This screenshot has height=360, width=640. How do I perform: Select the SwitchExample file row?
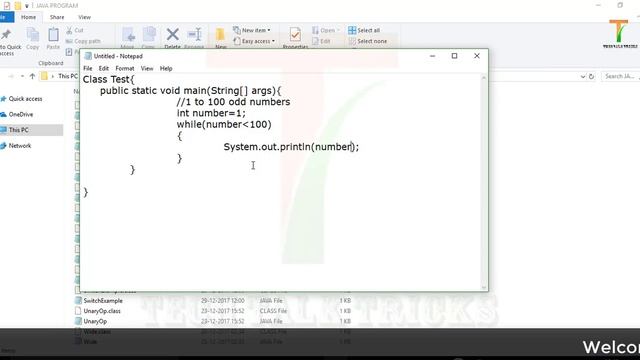[x=212, y=301]
